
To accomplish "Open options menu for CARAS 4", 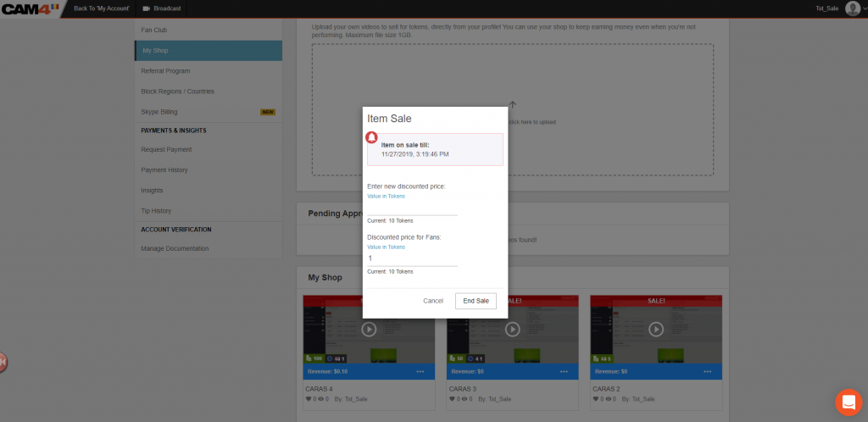I will [420, 371].
